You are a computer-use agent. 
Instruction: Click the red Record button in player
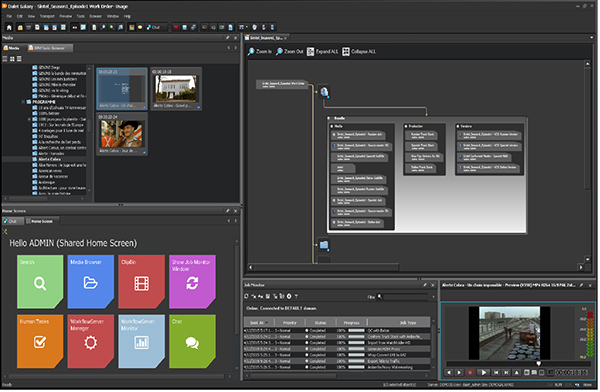[470, 372]
